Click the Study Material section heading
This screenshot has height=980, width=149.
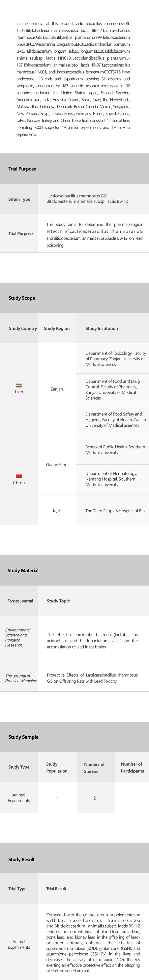click(x=23, y=570)
